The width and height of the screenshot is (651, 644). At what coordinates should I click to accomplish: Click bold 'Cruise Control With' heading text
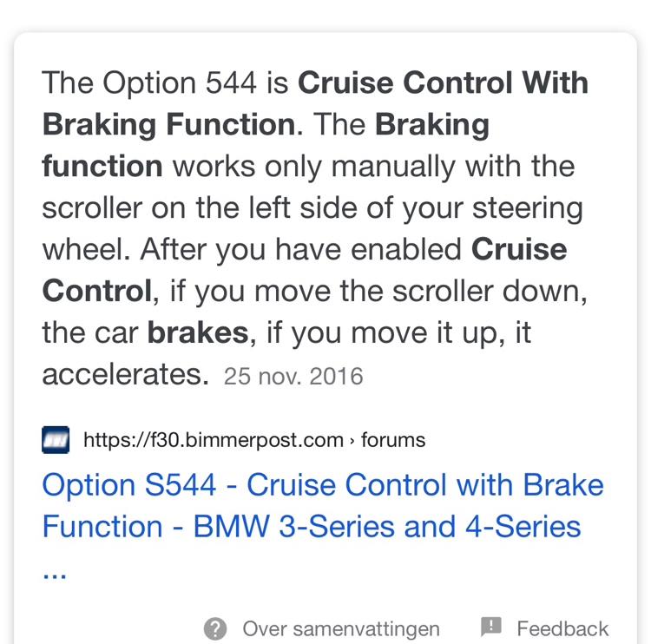point(443,83)
